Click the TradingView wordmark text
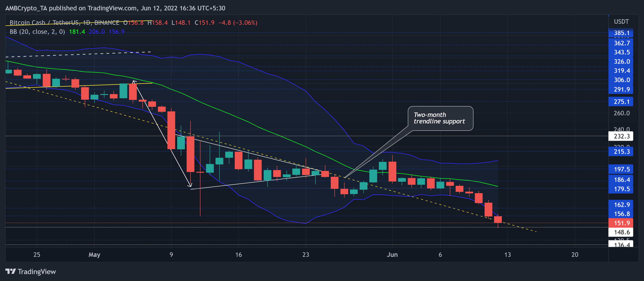 [x=37, y=272]
